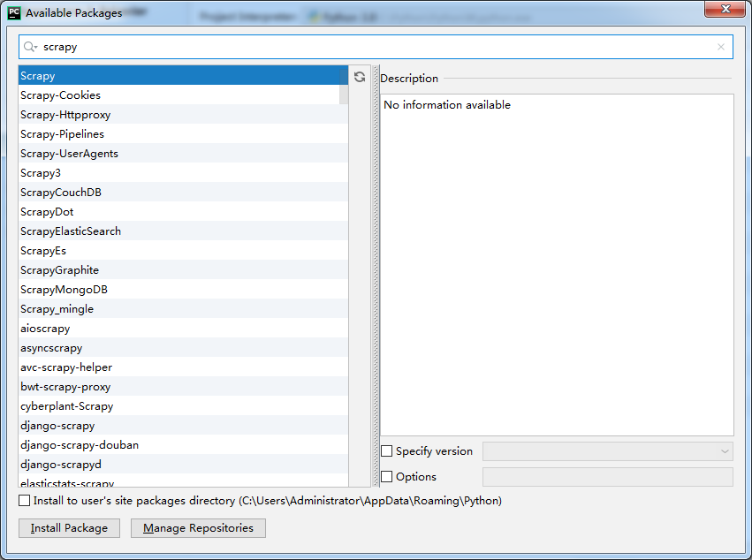Click the Manage Repositories button
Screen dimensions: 752x560
tap(198, 528)
